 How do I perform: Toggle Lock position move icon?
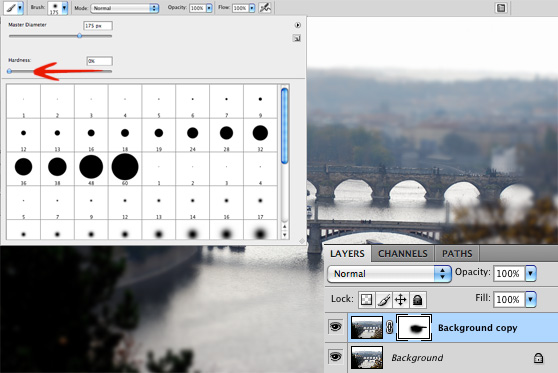pos(401,300)
